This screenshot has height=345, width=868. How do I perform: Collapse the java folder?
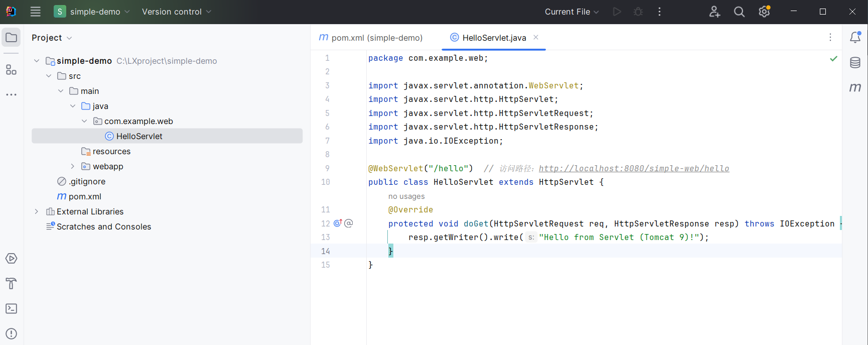click(x=73, y=106)
